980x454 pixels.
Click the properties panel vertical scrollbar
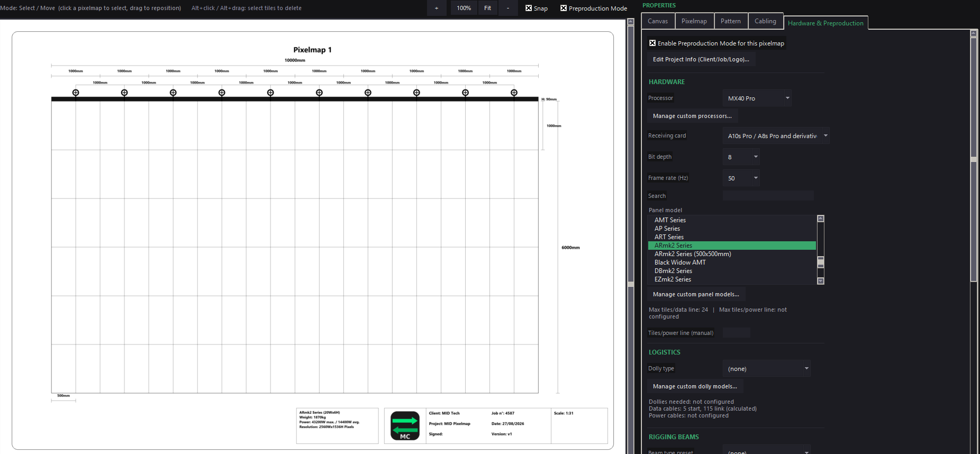(x=974, y=159)
